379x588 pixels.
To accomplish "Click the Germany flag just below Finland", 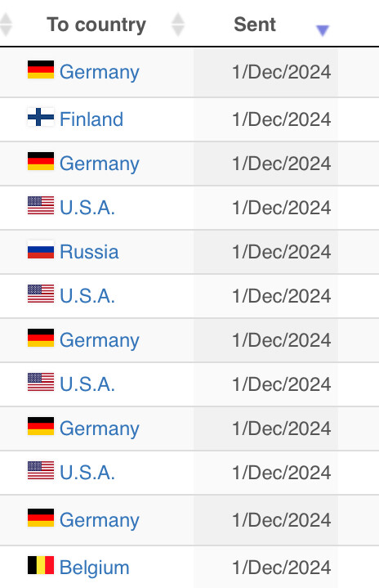I will point(41,161).
